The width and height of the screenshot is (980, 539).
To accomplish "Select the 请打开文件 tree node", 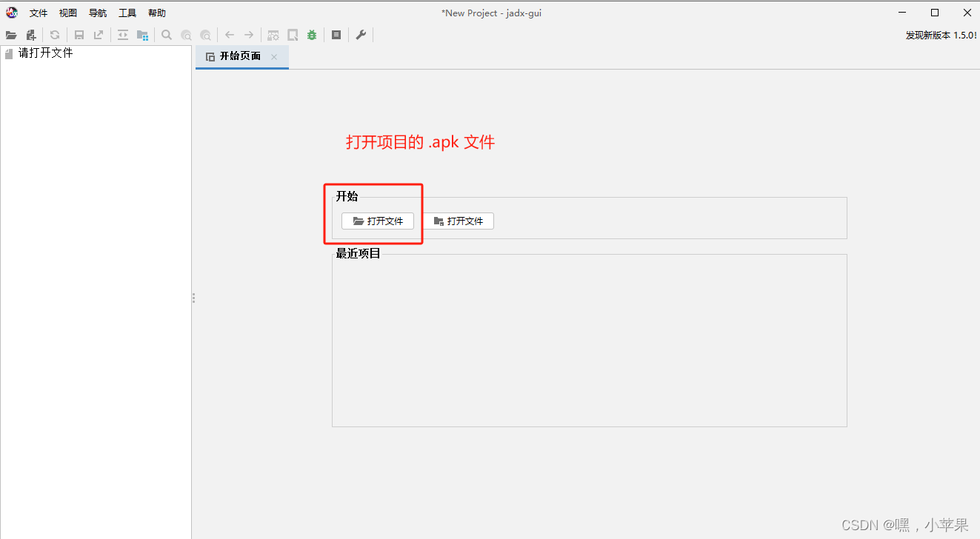I will pos(39,53).
